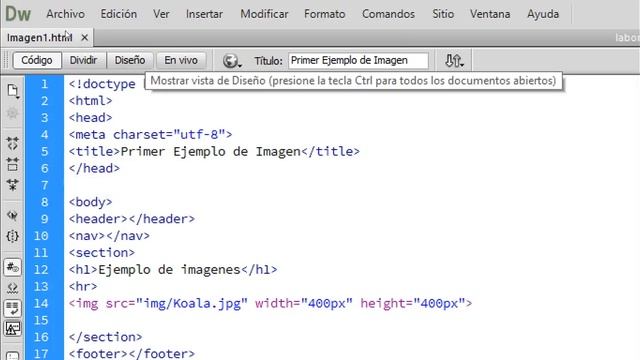Click the opening head tag line
The height and width of the screenshot is (360, 640).
(90, 118)
